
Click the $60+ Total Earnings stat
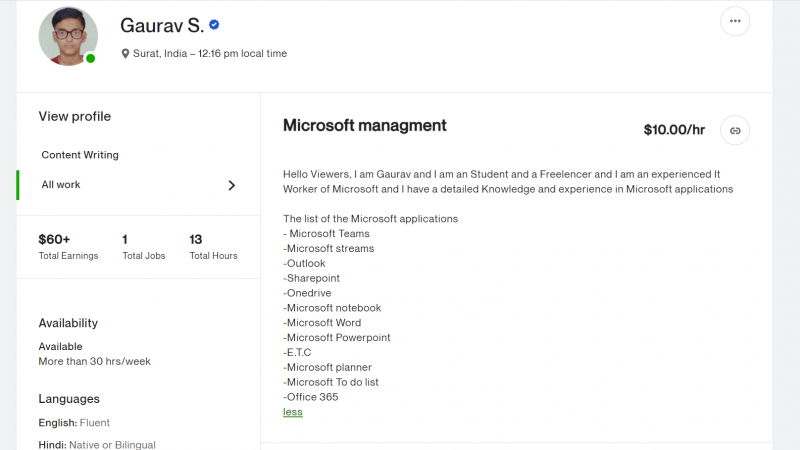68,247
